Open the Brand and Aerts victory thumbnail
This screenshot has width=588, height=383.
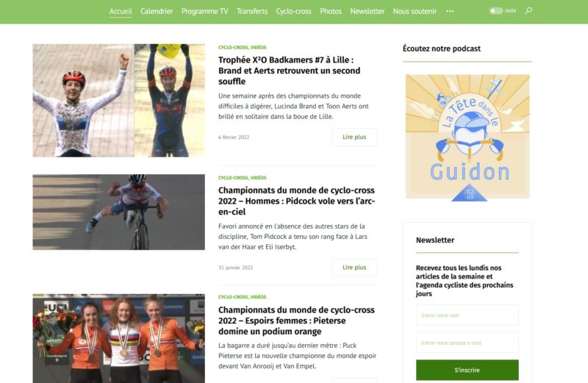point(118,100)
